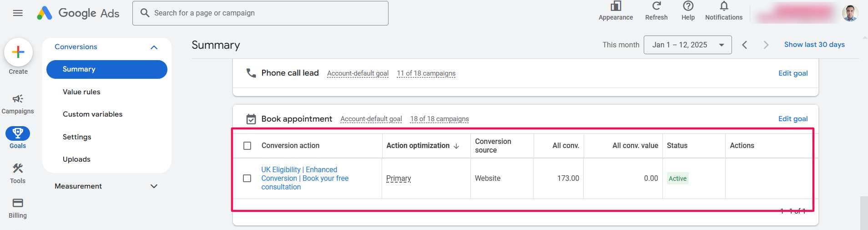Click Conversions section header
868x230 pixels.
pyautogui.click(x=76, y=46)
